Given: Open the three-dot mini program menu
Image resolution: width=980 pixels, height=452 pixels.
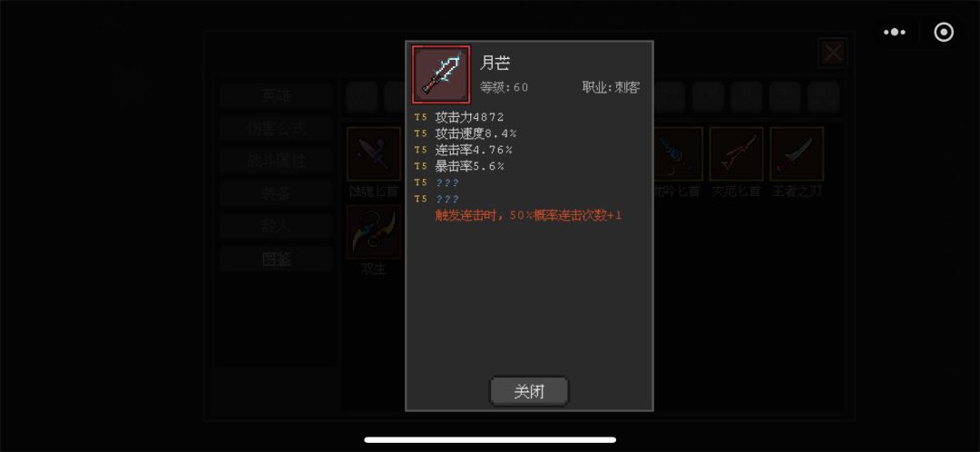Looking at the screenshot, I should [x=895, y=32].
